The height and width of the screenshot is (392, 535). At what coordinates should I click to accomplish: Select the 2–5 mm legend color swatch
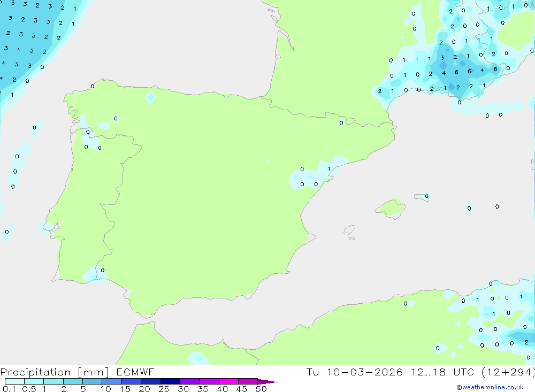tap(73, 381)
